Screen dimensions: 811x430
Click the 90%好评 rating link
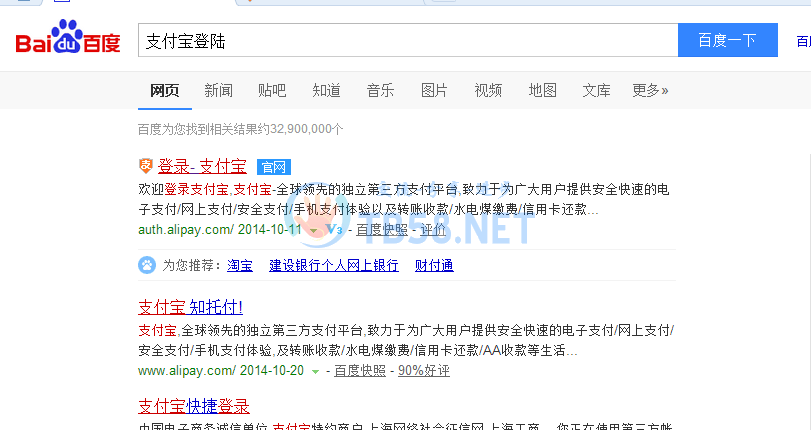(423, 371)
